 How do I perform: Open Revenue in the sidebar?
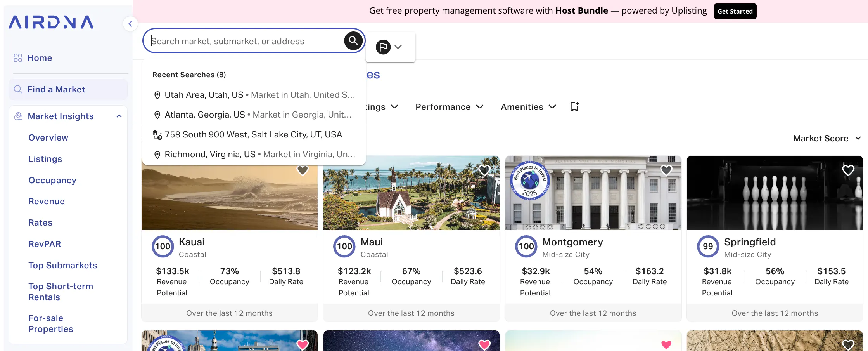(47, 201)
